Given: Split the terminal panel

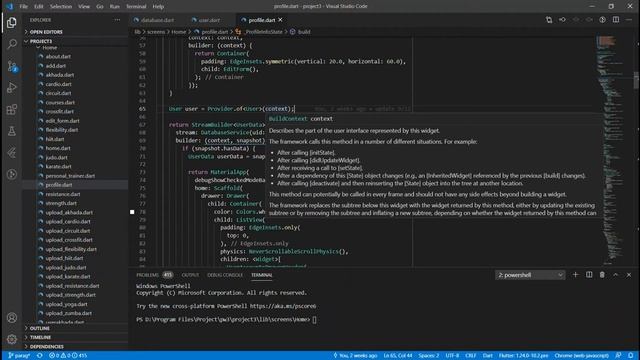Looking at the screenshot, I should 589,275.
